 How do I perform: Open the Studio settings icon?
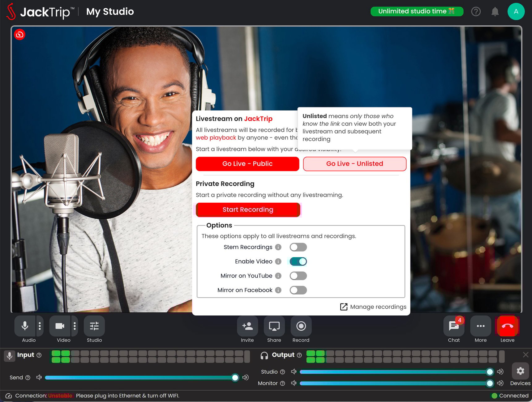94,326
